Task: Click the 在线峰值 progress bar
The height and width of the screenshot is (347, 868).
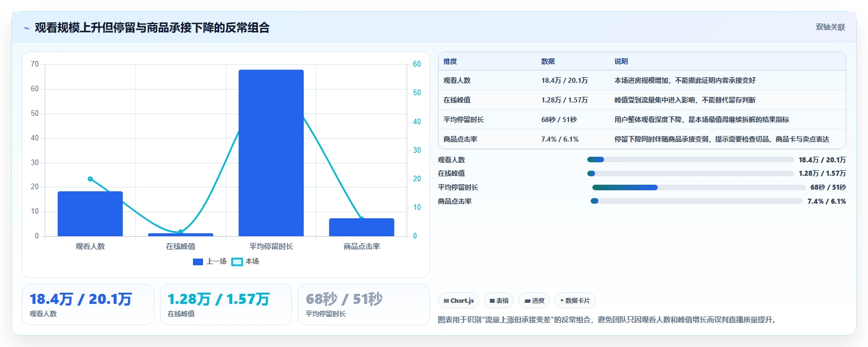Action: 691,173
